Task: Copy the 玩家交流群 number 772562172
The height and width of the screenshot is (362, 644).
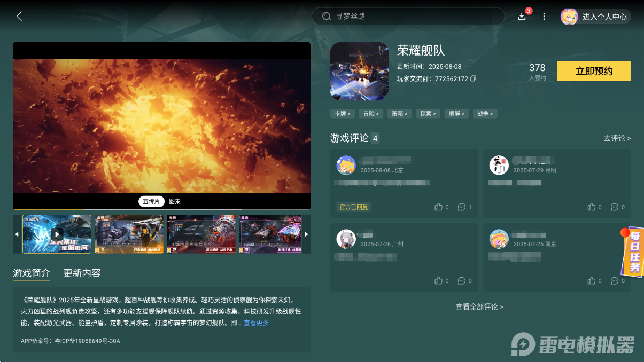Action: click(472, 78)
